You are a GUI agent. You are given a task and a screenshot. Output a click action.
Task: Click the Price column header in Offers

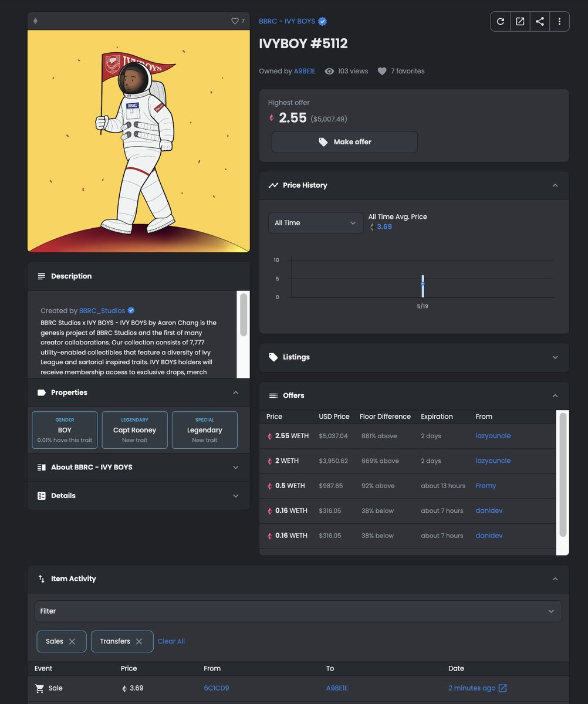274,417
